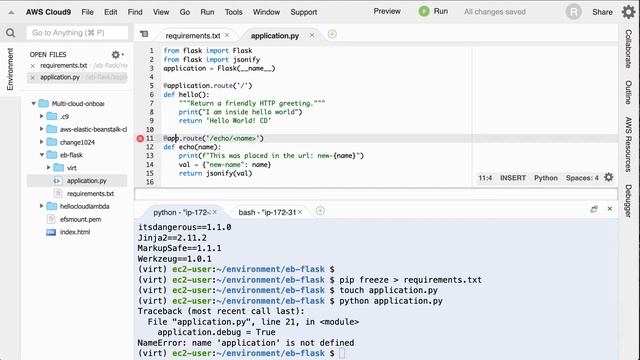640x360 pixels.
Task: Toggle the AWS Resources side panel
Action: tap(629, 144)
